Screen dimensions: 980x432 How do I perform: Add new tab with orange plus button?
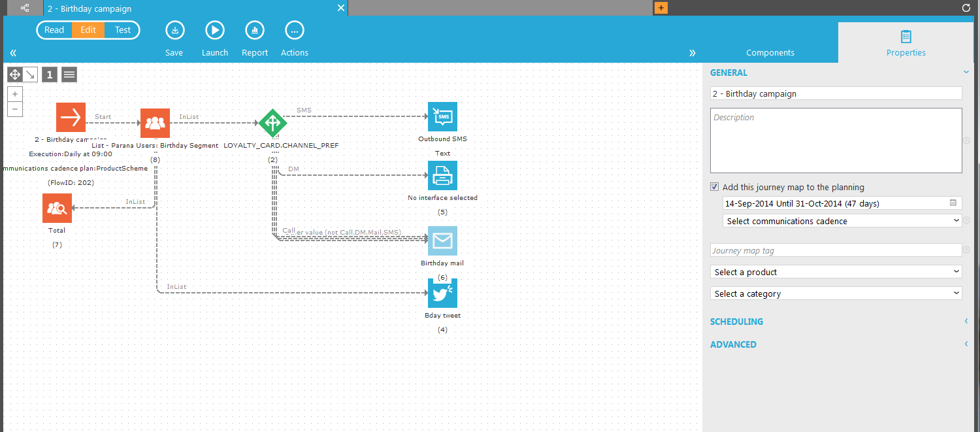tap(661, 8)
